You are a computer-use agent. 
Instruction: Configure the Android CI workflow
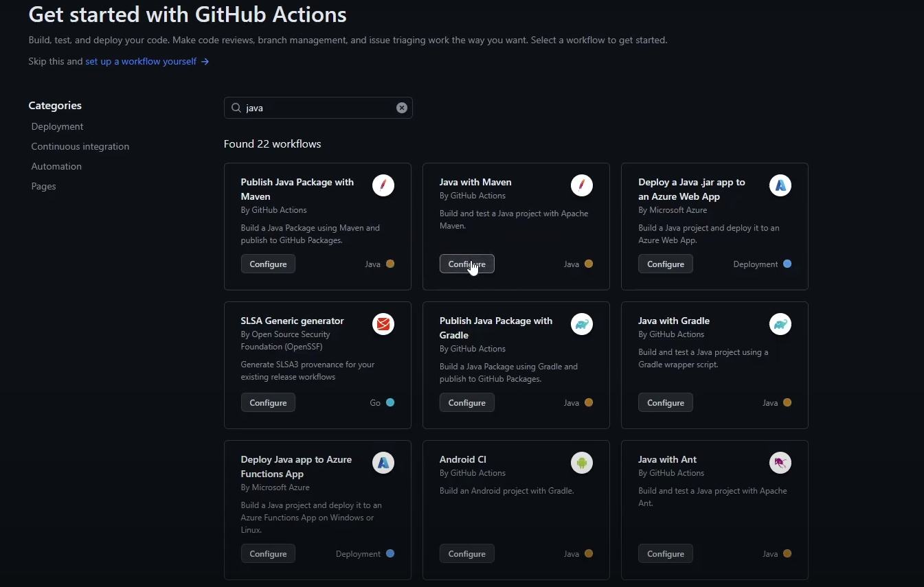[x=466, y=553]
